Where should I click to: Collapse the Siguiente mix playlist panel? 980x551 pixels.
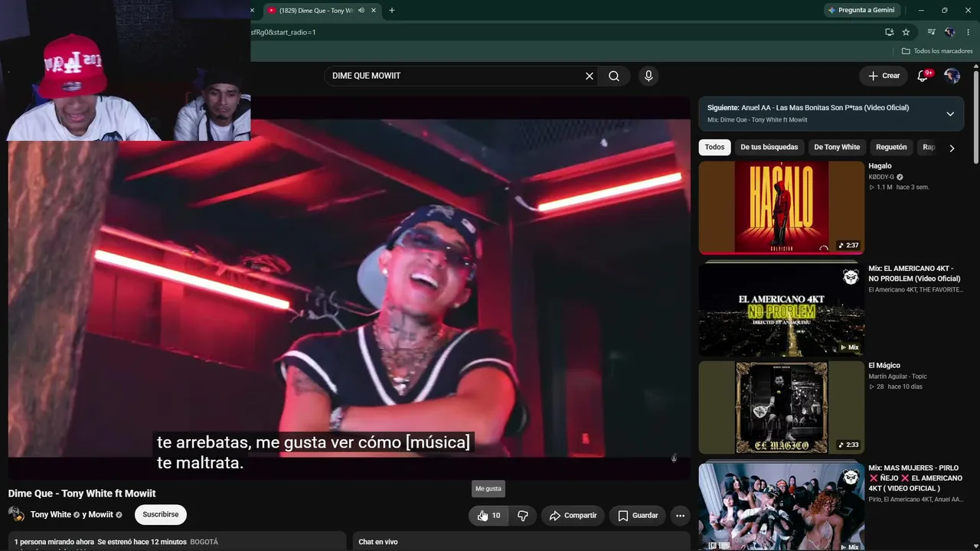pyautogui.click(x=950, y=114)
